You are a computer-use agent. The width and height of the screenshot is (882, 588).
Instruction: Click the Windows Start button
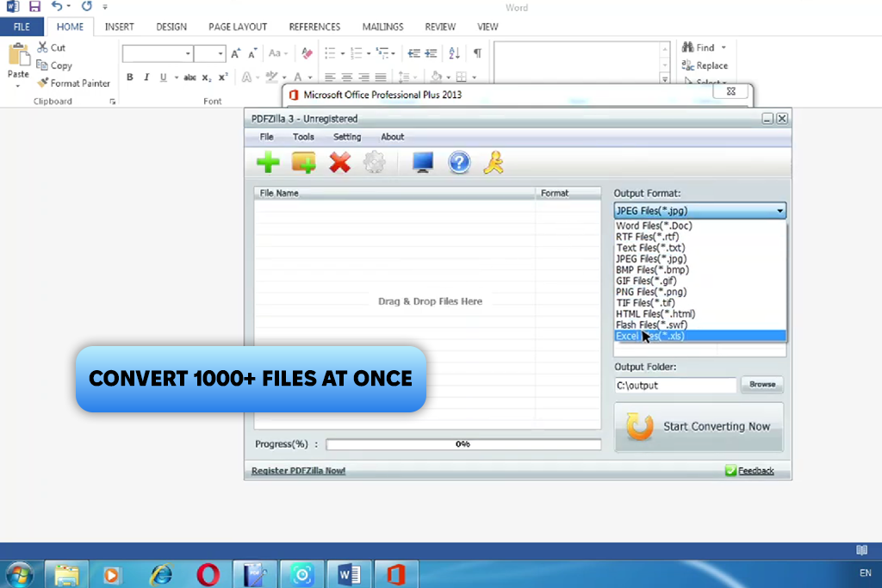(x=20, y=575)
